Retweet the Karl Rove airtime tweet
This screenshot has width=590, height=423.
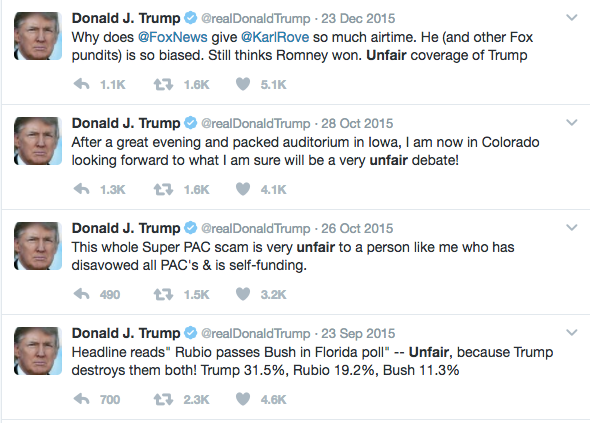click(163, 84)
